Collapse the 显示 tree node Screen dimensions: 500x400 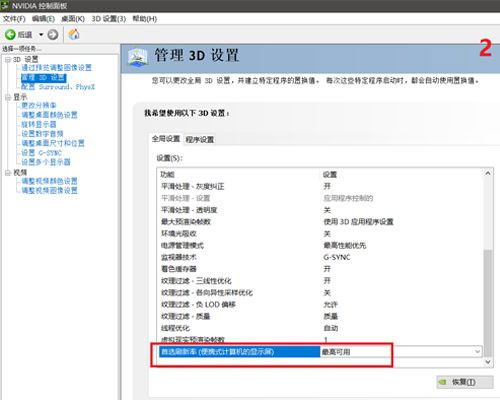click(x=8, y=97)
